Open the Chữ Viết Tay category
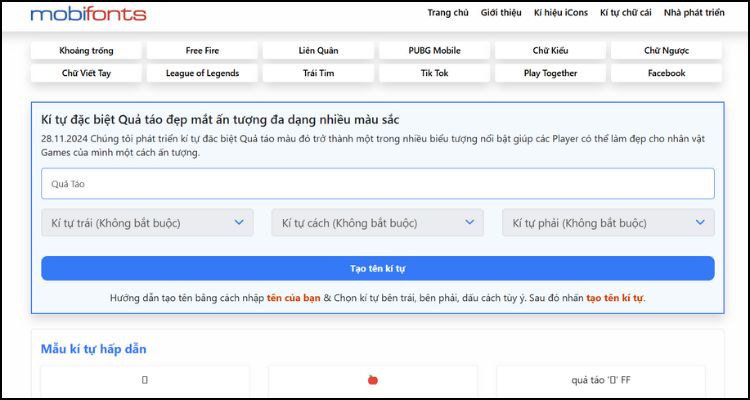The height and width of the screenshot is (400, 750). (x=86, y=73)
